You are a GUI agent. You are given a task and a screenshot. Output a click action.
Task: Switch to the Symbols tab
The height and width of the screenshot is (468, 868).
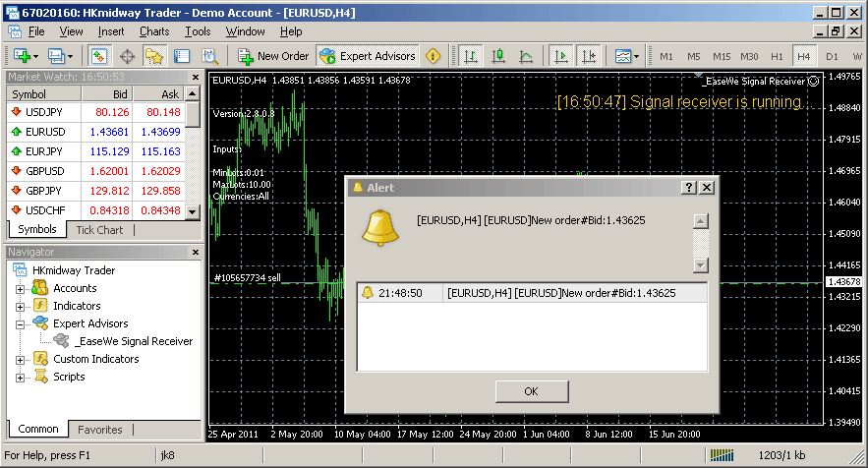[37, 229]
